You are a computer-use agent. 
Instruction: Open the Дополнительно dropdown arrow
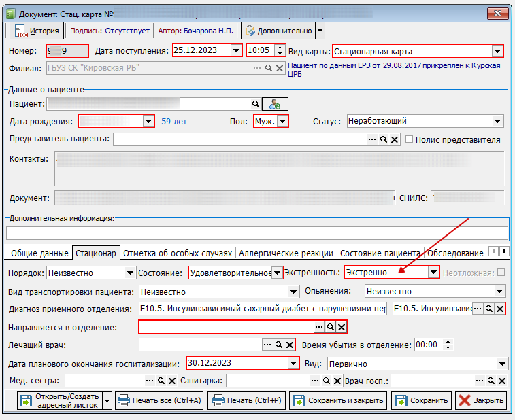320,31
